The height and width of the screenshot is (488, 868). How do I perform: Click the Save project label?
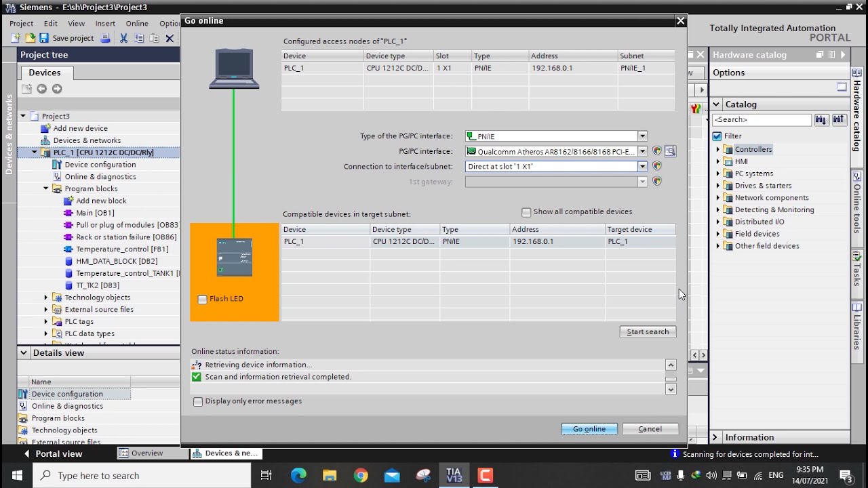[73, 39]
